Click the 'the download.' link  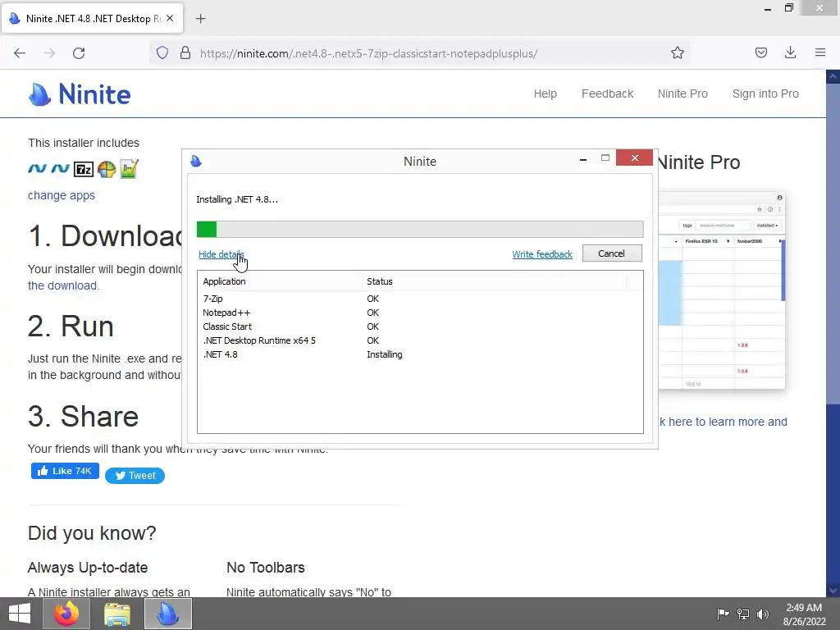(x=64, y=285)
